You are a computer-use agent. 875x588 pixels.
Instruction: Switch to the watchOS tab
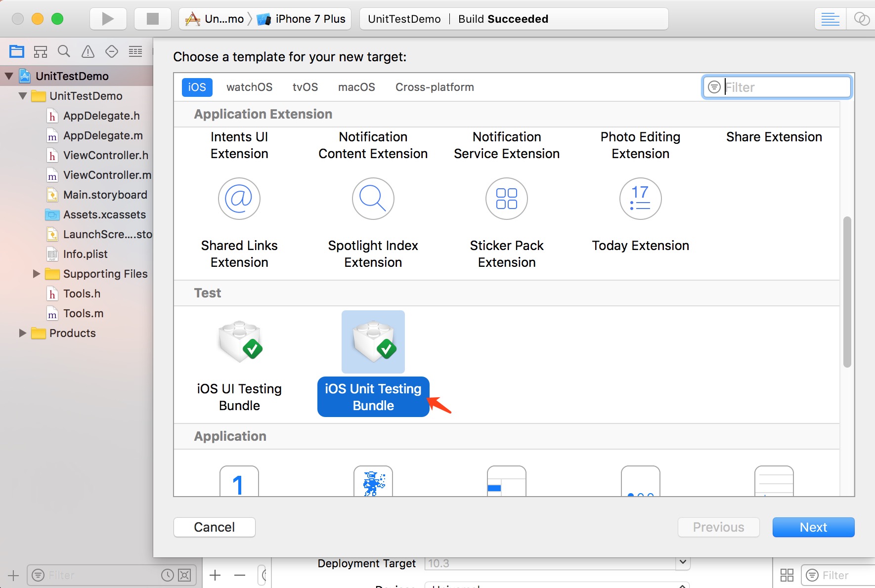(x=250, y=87)
